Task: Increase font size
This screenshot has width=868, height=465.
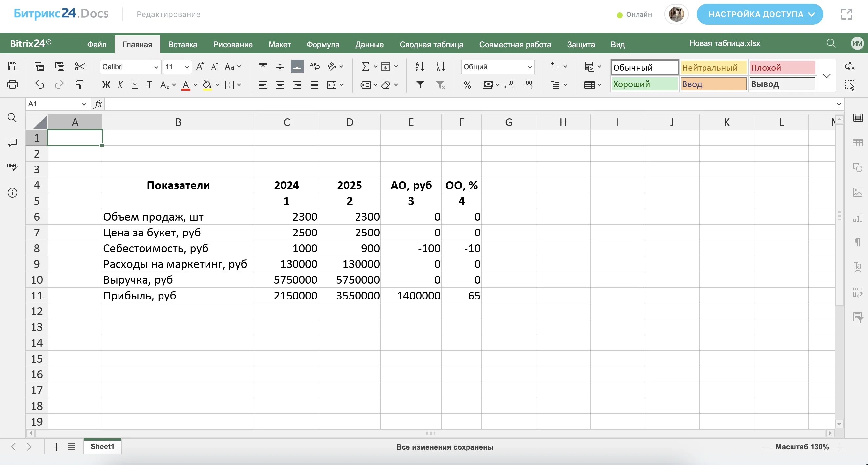Action: (x=200, y=66)
